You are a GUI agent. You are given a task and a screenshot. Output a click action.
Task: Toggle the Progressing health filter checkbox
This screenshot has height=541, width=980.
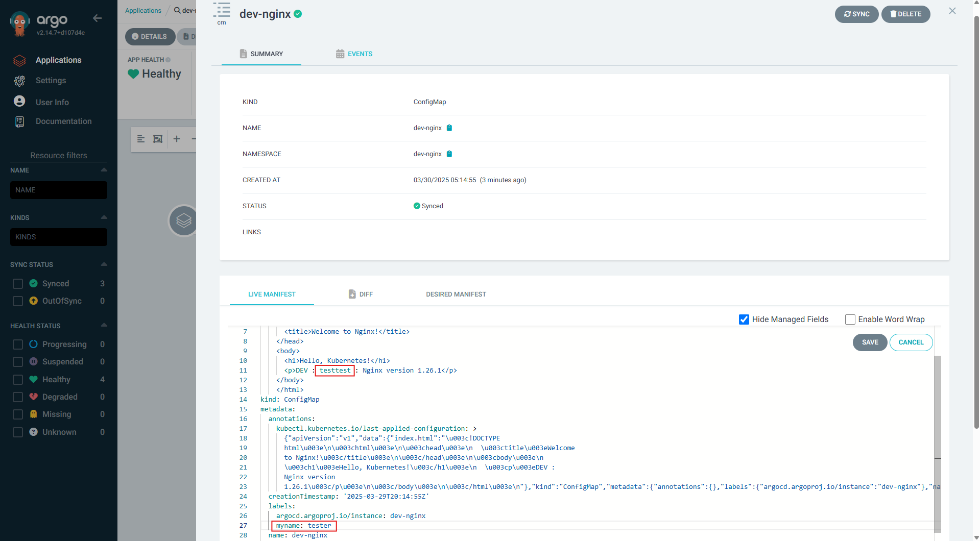(x=18, y=345)
